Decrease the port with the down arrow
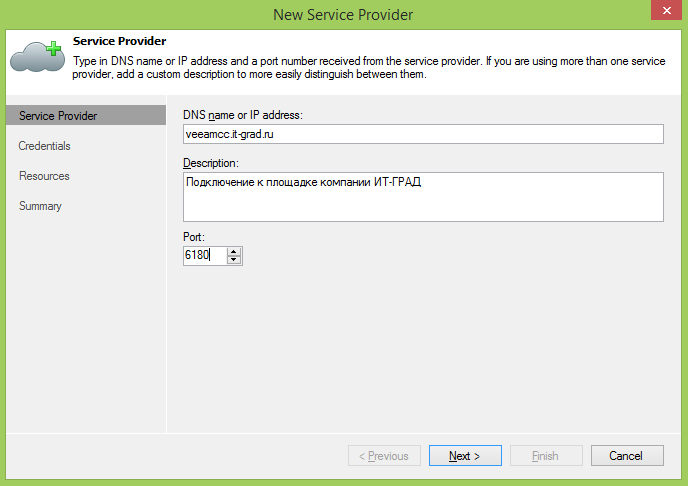Screen dimensions: 688x486 [x=234, y=260]
